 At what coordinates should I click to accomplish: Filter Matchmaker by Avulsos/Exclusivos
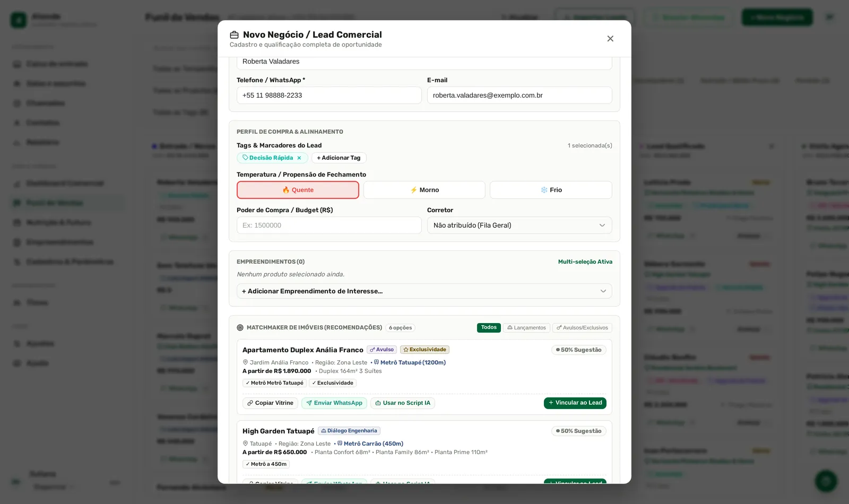[582, 328]
